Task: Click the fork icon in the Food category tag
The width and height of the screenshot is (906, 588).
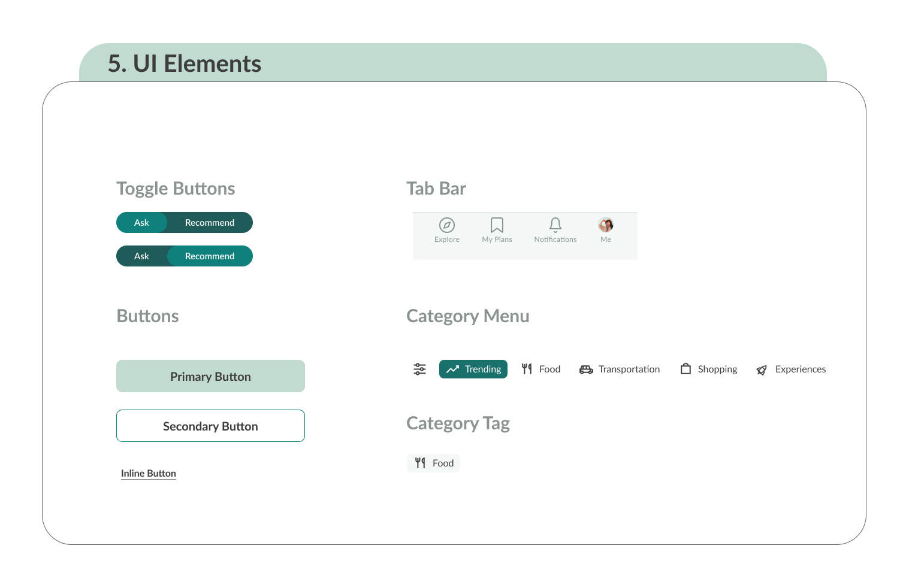Action: [x=420, y=463]
